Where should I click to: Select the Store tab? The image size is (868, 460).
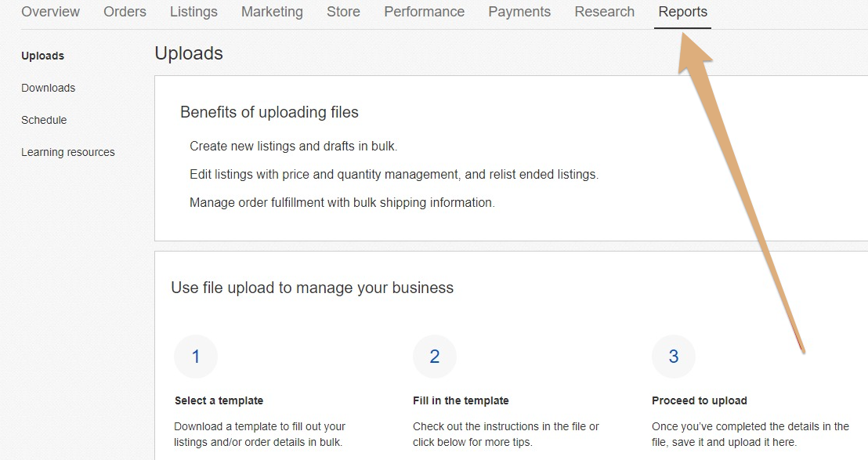343,12
